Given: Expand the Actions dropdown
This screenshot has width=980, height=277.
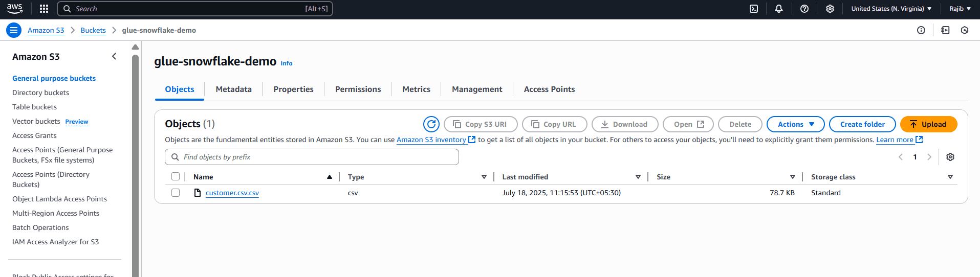Looking at the screenshot, I should (795, 124).
